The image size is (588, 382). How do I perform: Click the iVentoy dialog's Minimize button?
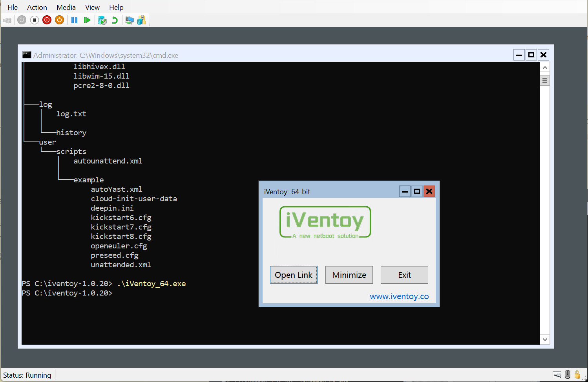[349, 275]
